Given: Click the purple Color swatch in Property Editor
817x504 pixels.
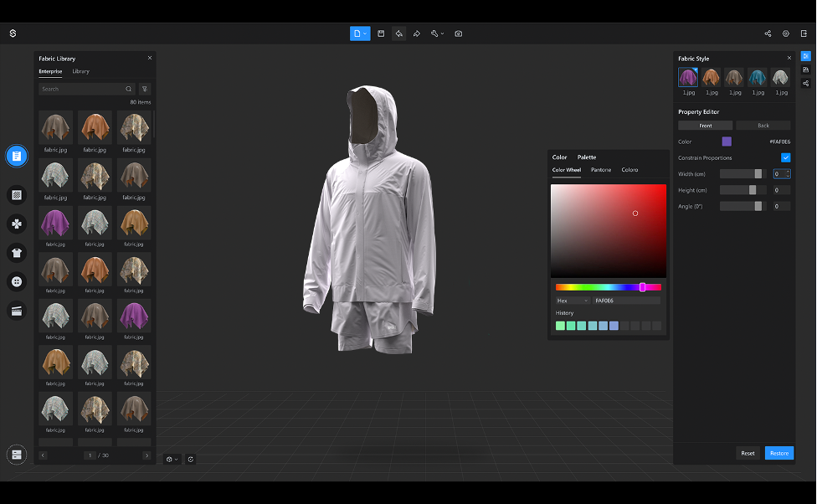Looking at the screenshot, I should coord(727,141).
